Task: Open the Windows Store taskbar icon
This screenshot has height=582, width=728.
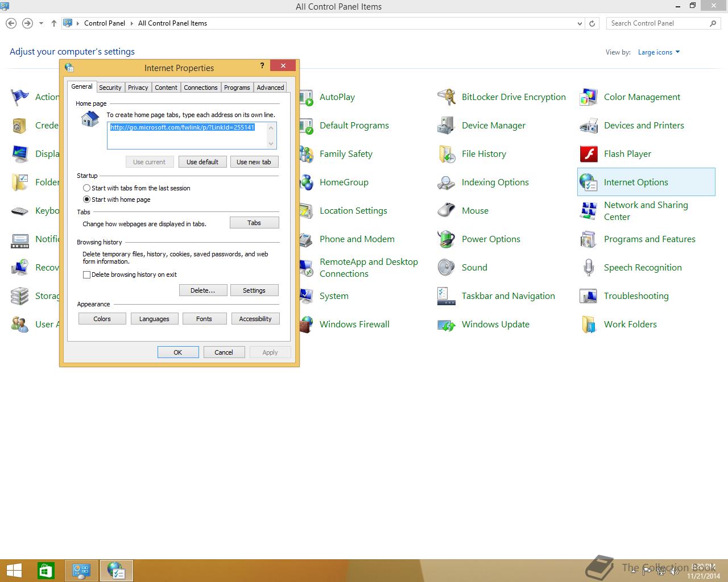Action: (46, 571)
